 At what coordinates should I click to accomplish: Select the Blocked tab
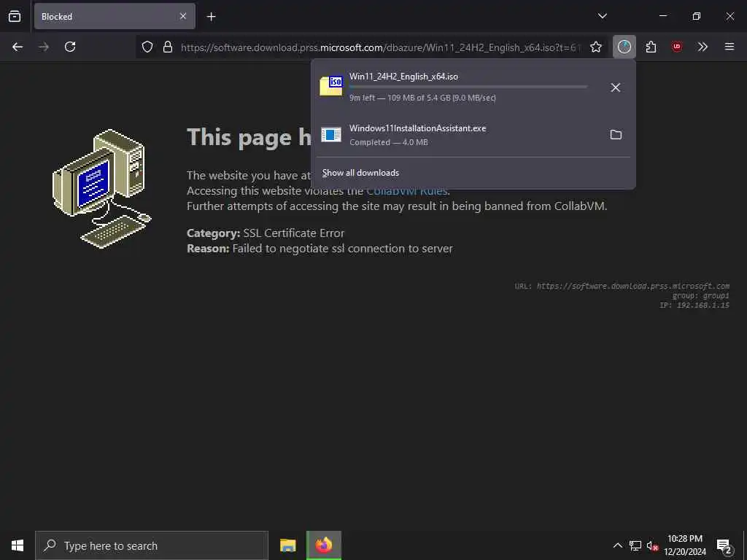(115, 16)
